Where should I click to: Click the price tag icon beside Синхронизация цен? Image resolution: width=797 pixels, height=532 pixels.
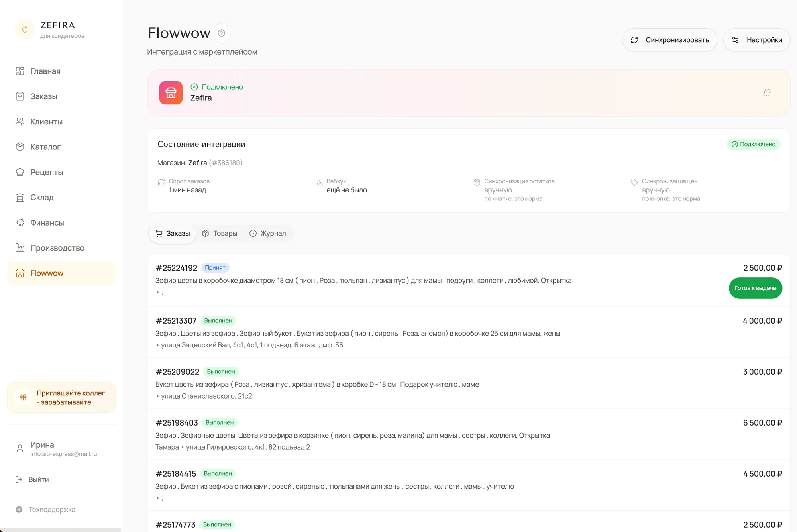(x=634, y=182)
